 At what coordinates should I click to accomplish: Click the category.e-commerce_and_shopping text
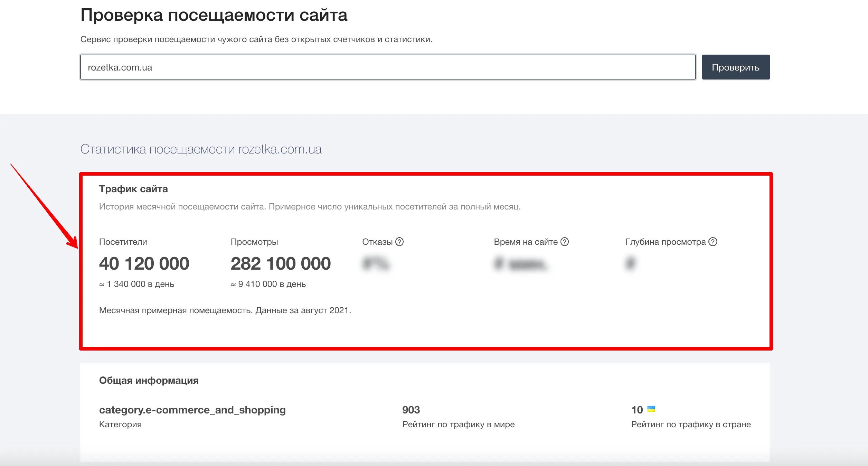point(192,410)
